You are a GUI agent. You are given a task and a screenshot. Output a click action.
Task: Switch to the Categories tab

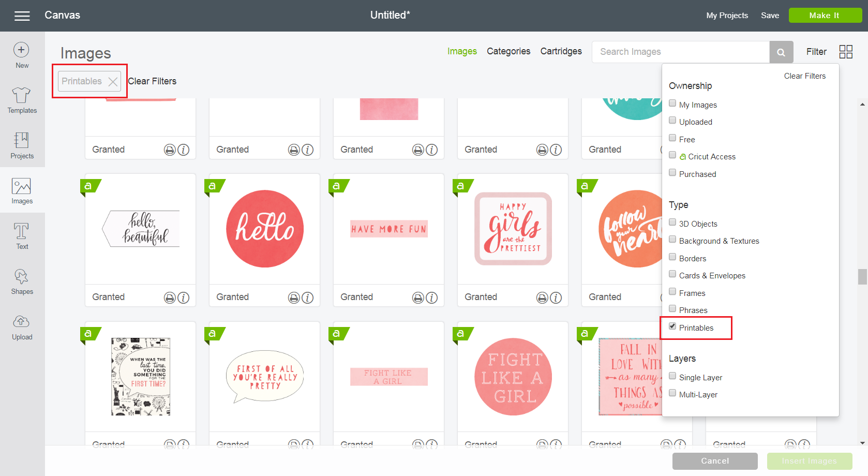coord(508,51)
